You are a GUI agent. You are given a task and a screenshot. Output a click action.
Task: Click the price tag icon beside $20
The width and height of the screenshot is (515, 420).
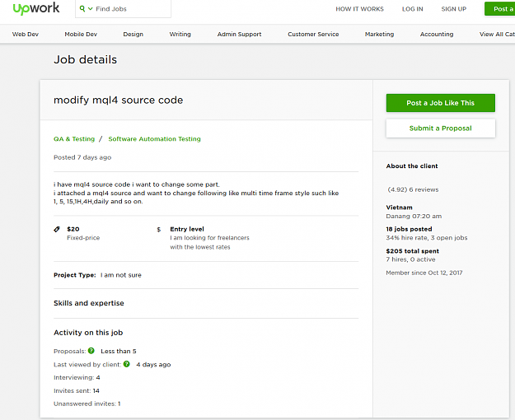point(57,229)
